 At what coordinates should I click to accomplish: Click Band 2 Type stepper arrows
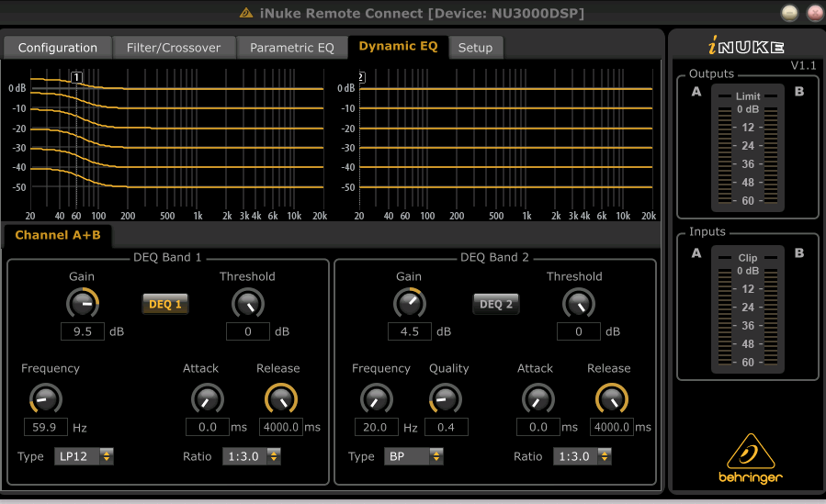pyautogui.click(x=436, y=456)
